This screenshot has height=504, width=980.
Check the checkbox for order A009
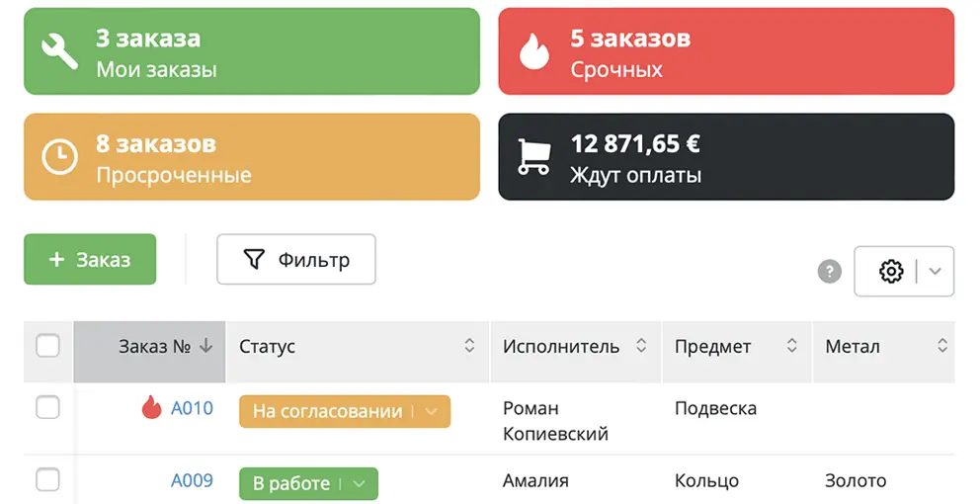pyautogui.click(x=47, y=480)
